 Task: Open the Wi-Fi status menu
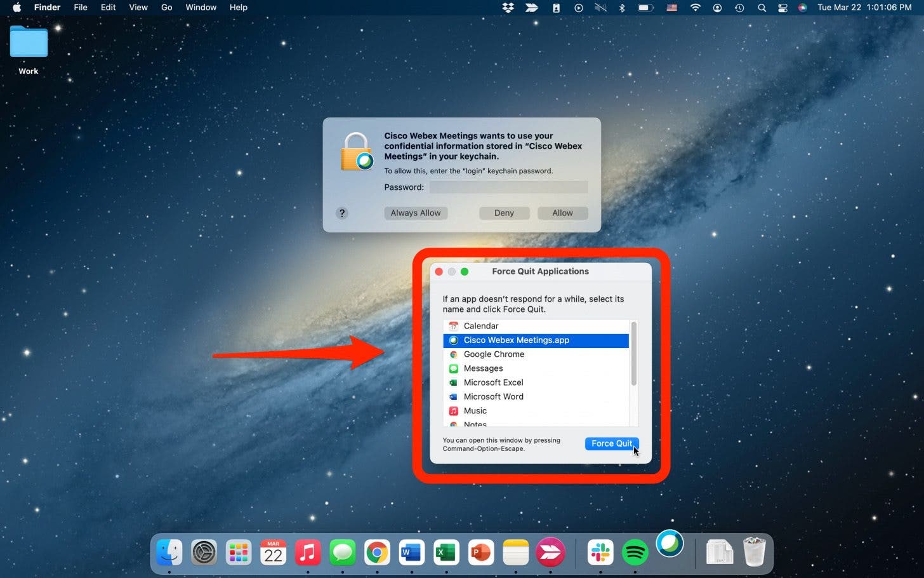696,8
